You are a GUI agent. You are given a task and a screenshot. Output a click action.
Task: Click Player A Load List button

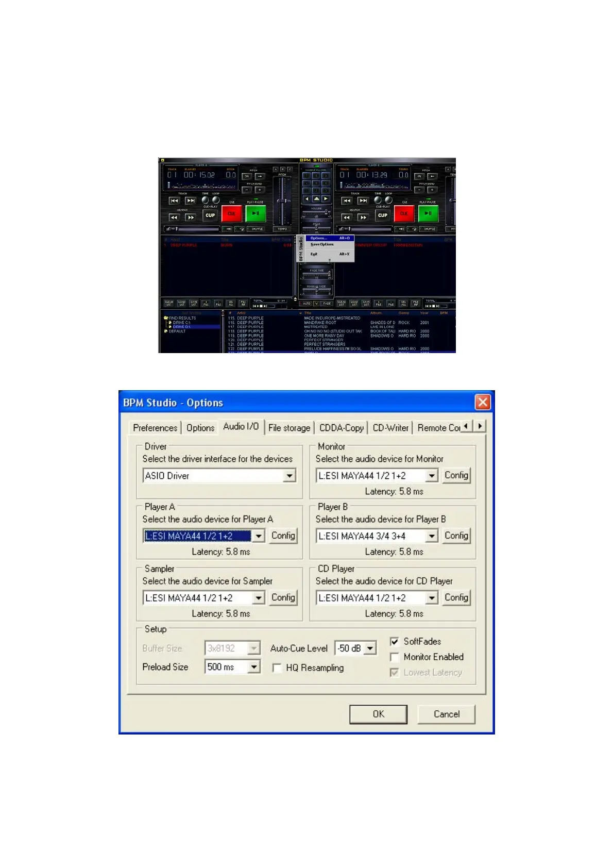click(181, 303)
